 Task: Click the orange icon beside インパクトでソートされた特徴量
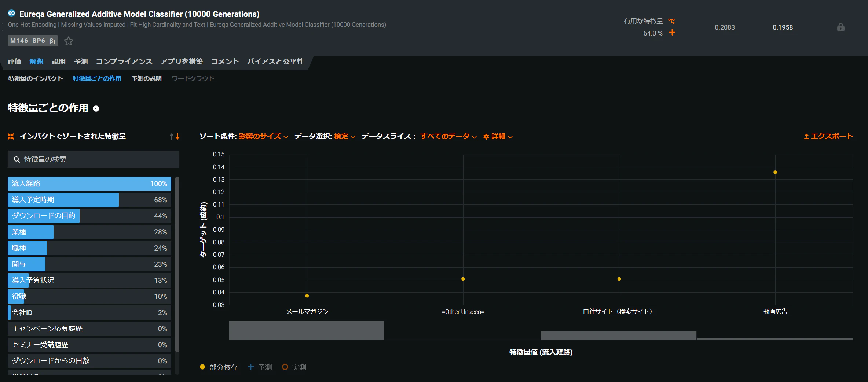(11, 136)
